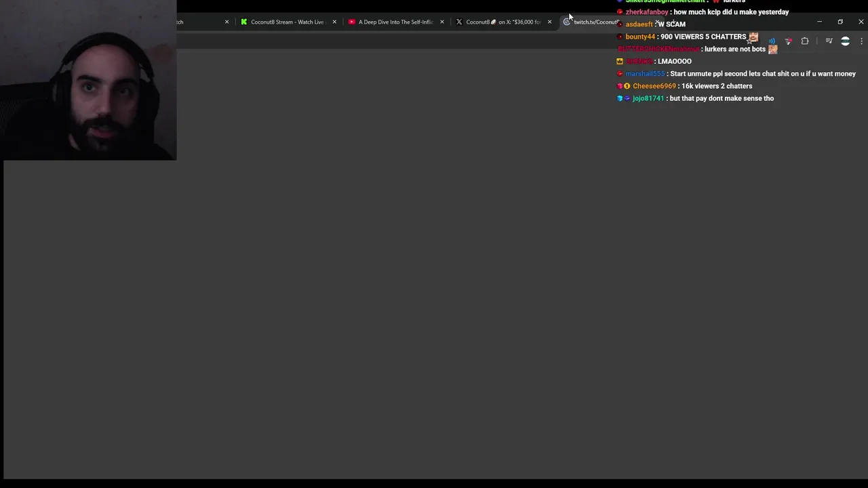Open the browser Extensions puzzle icon
This screenshot has height=488, width=868.
pyautogui.click(x=805, y=41)
